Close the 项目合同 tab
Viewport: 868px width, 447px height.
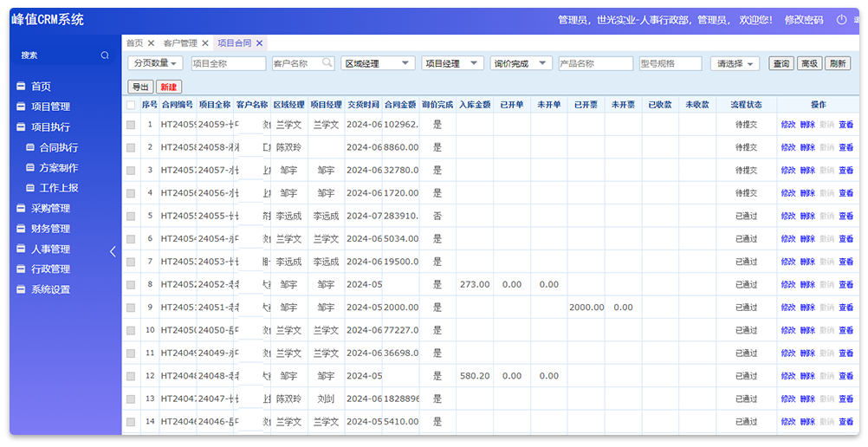coord(259,43)
